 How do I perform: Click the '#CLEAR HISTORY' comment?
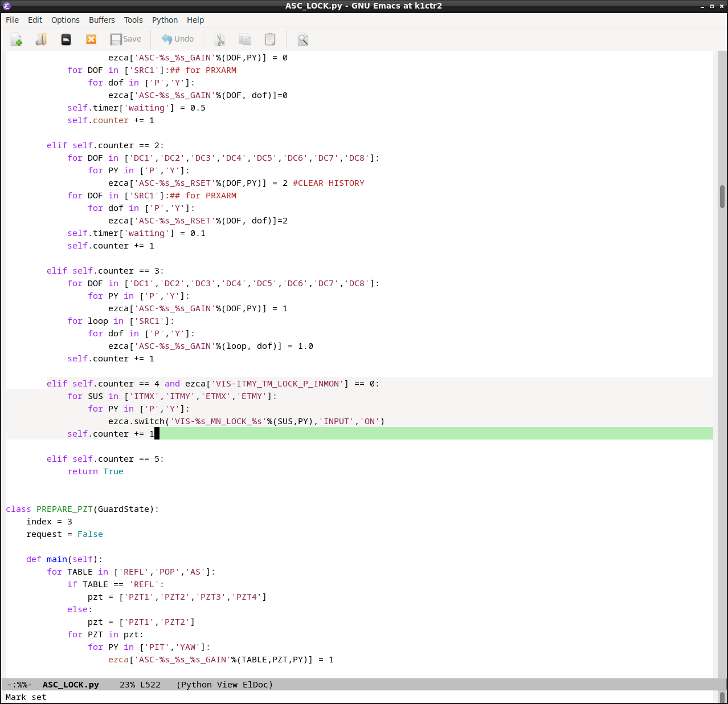pyautogui.click(x=329, y=183)
